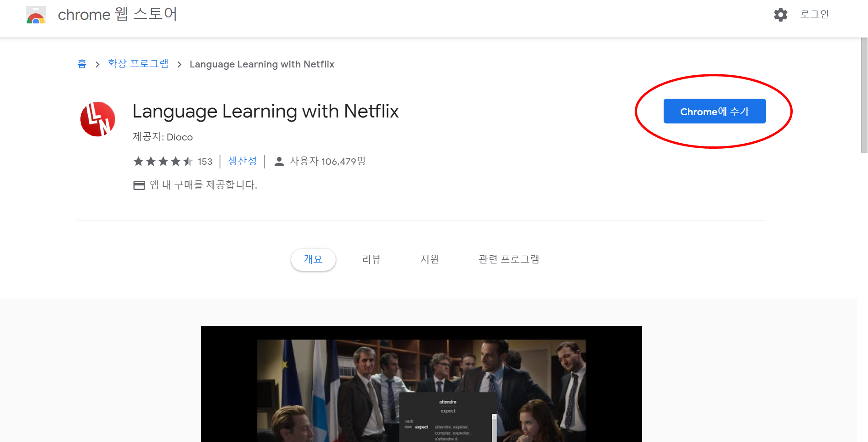Click the star rating icons
The height and width of the screenshot is (442, 868).
[163, 161]
